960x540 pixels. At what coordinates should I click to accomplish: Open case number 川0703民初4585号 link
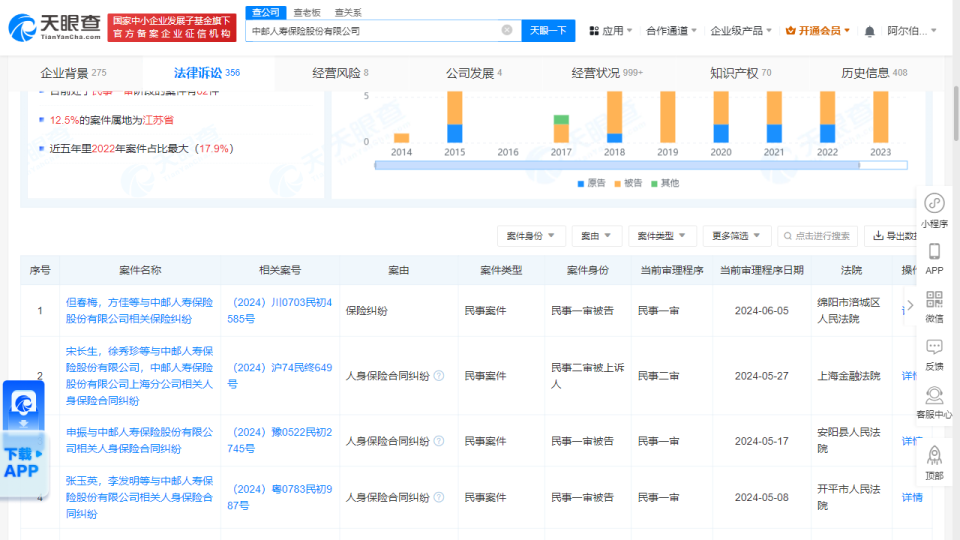pyautogui.click(x=280, y=310)
